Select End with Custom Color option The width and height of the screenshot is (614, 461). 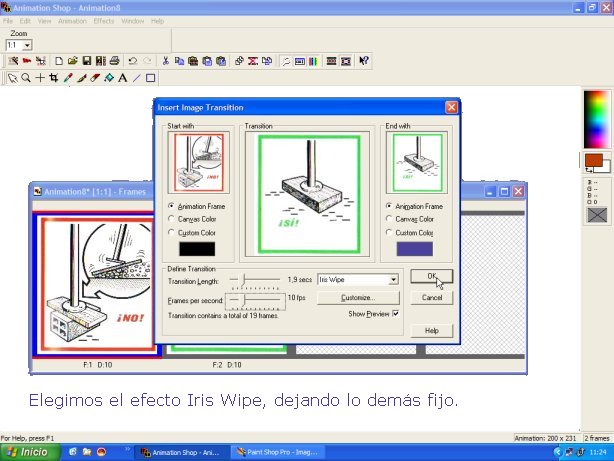[389, 232]
